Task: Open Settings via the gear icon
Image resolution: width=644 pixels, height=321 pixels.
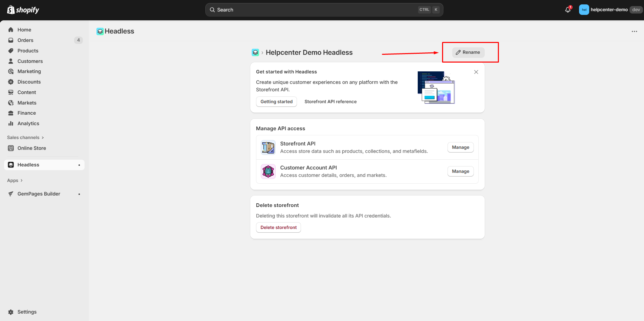Action: (x=11, y=312)
